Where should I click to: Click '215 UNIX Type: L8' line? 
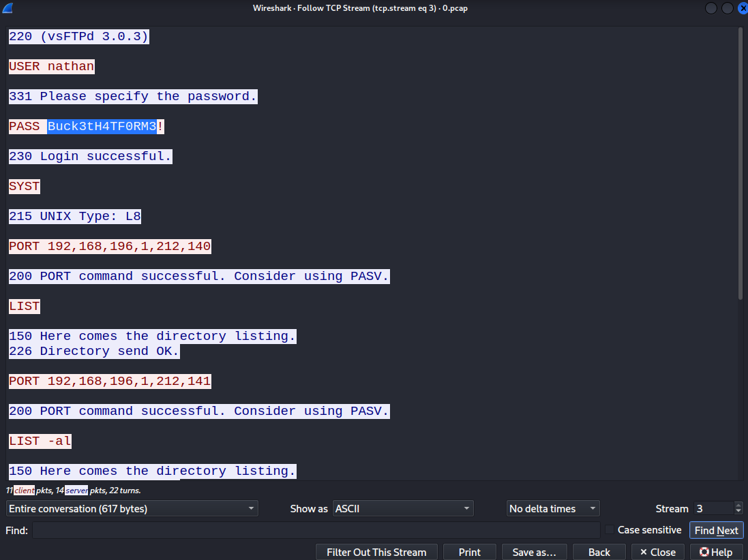pos(75,217)
